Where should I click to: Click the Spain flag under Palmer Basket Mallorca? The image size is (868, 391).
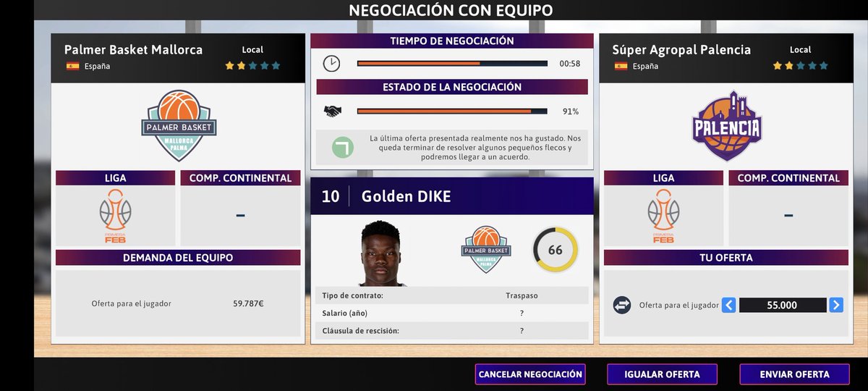click(72, 66)
